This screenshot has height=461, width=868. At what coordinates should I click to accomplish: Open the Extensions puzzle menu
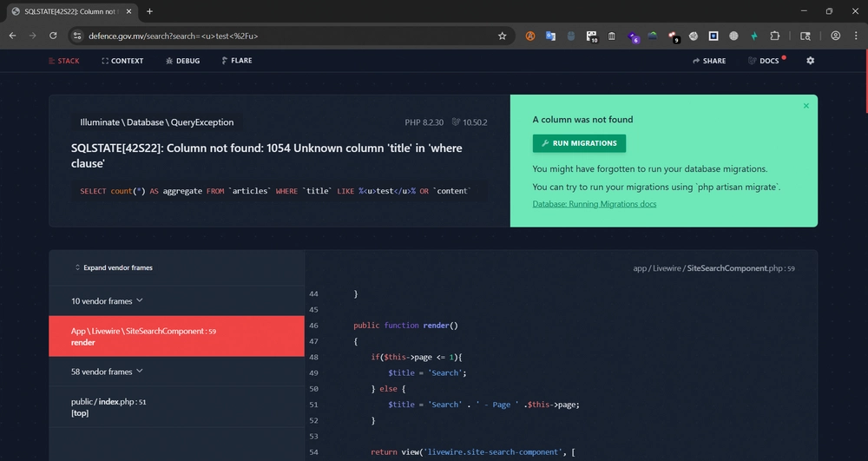775,36
